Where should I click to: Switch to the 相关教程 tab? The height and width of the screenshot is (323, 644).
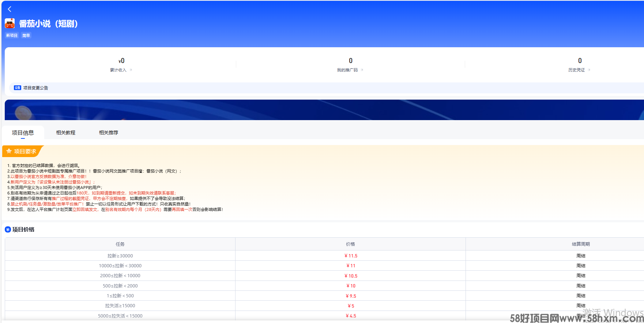(x=66, y=133)
